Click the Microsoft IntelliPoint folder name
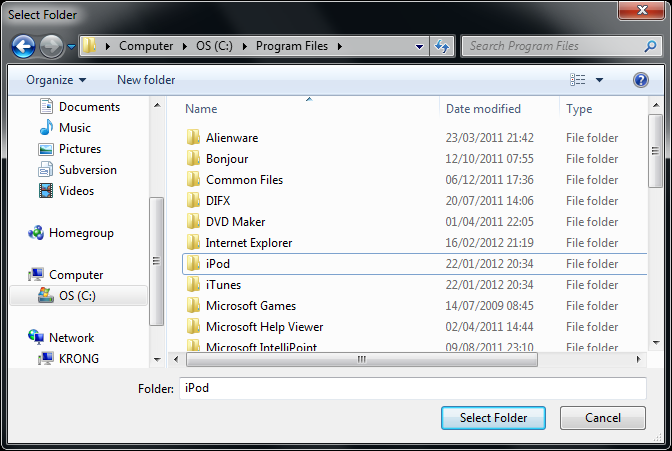Screen dimensions: 672x451 [261, 346]
